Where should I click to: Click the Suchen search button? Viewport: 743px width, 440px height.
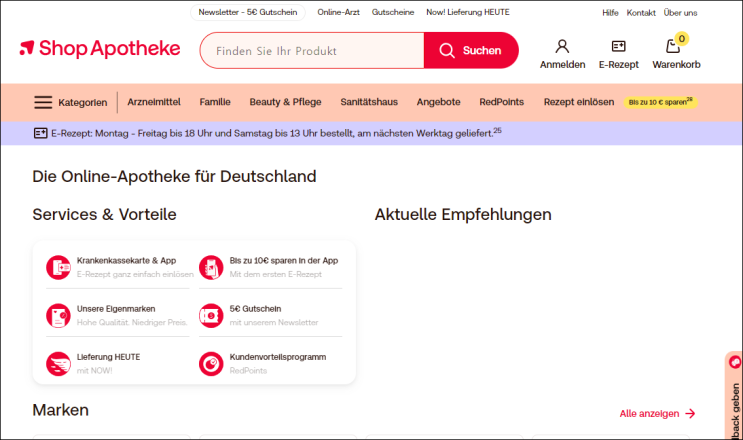point(471,50)
